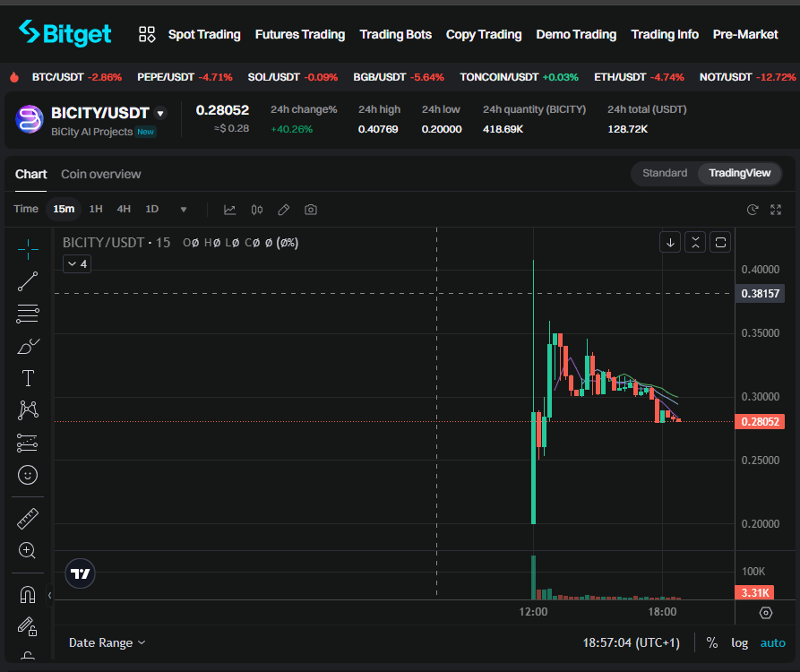The height and width of the screenshot is (672, 800).
Task: Open the Fibonacci retracement tool
Action: (x=28, y=314)
